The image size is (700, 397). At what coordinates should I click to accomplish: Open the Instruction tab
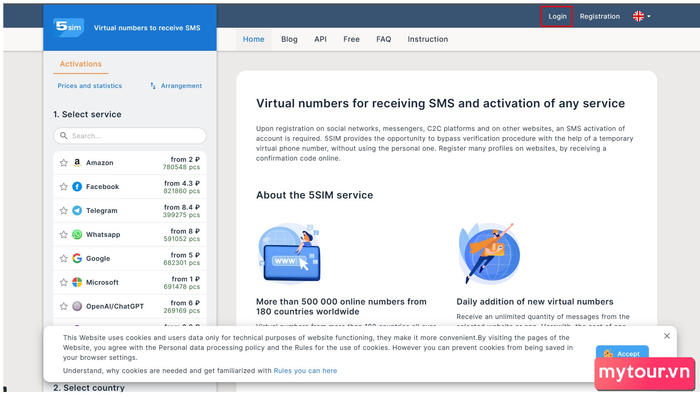428,39
